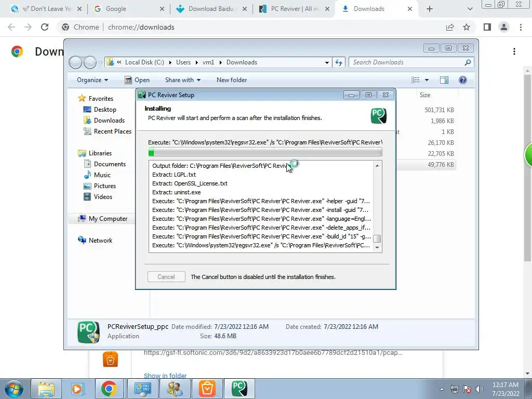This screenshot has width=532, height=399.
Task: Switch to the Don't Leave Yet tab
Action: 46,9
